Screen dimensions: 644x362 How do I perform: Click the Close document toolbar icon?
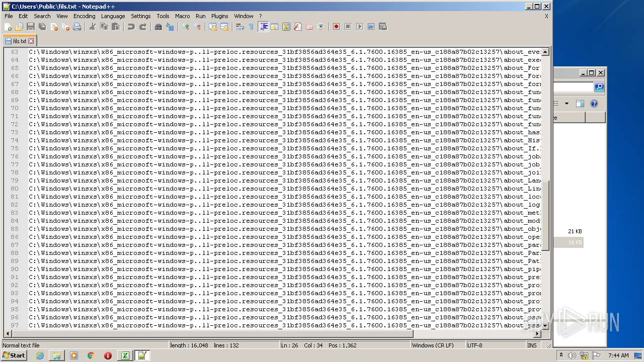coord(54,27)
